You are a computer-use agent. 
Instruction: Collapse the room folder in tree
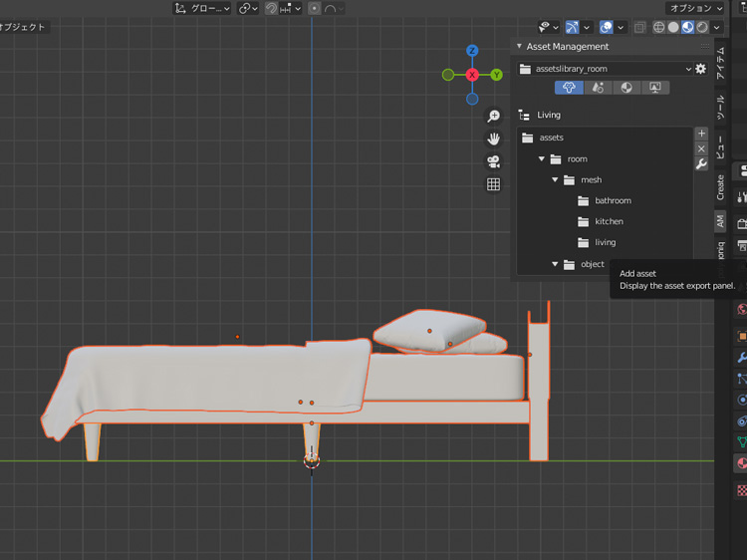543,159
